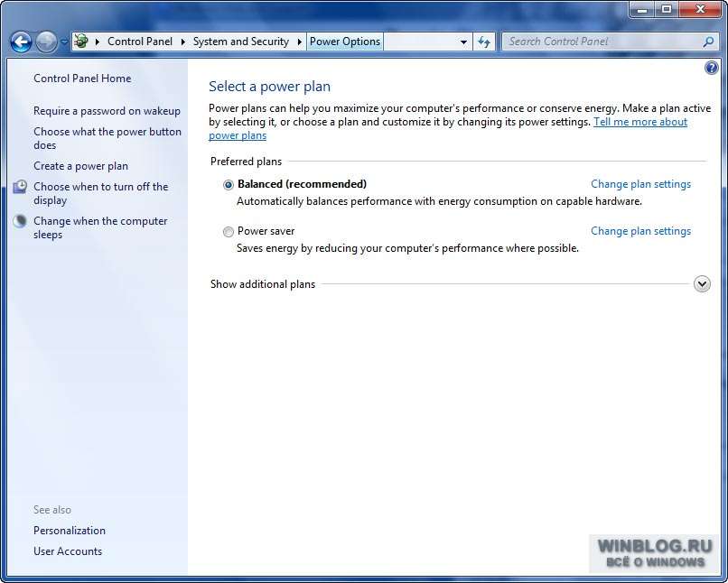Expand arrow after Control Panel breadcrumb
Screen dimensions: 728x583
tap(183, 42)
